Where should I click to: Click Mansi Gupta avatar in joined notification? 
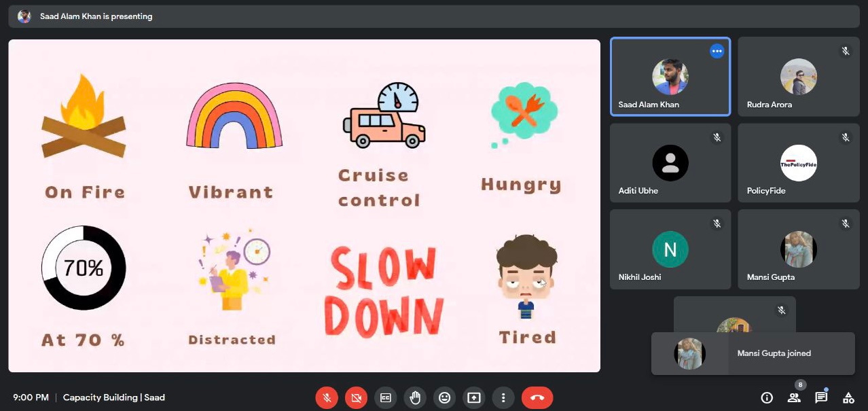pos(689,353)
